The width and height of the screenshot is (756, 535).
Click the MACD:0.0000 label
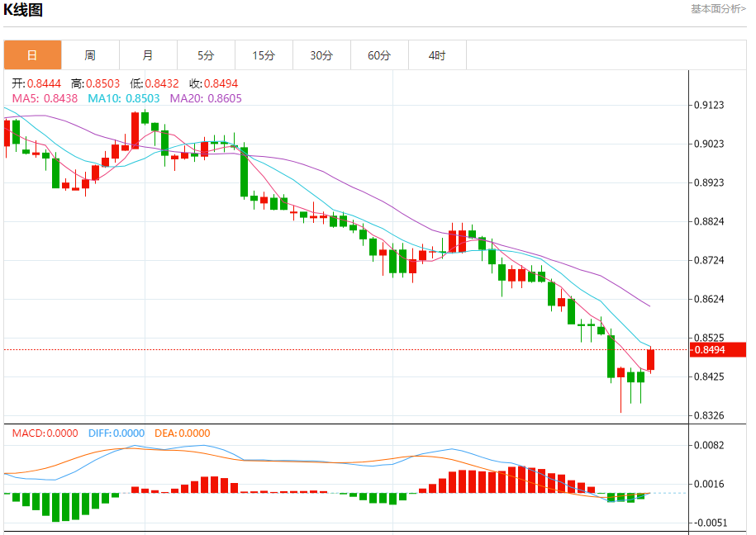coord(45,433)
